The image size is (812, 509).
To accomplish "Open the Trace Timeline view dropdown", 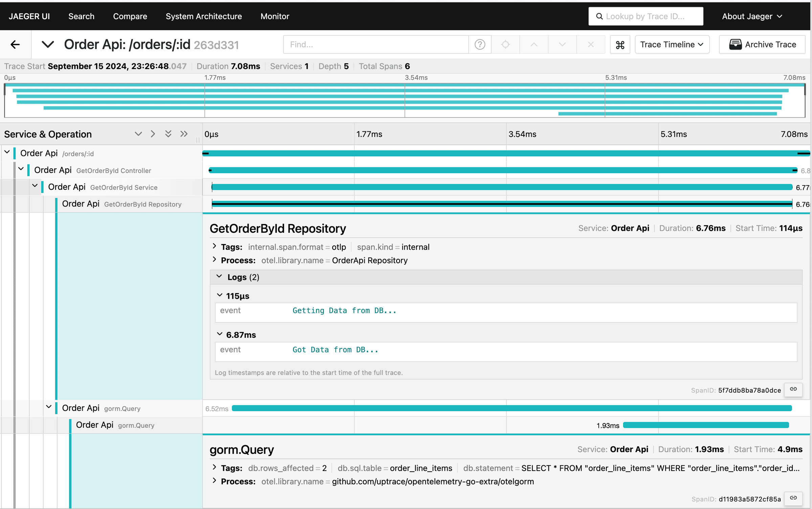I will coord(672,44).
